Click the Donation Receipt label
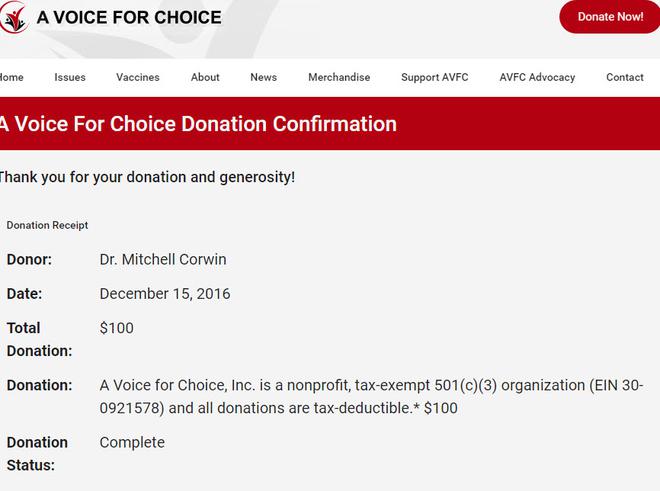 (47, 225)
